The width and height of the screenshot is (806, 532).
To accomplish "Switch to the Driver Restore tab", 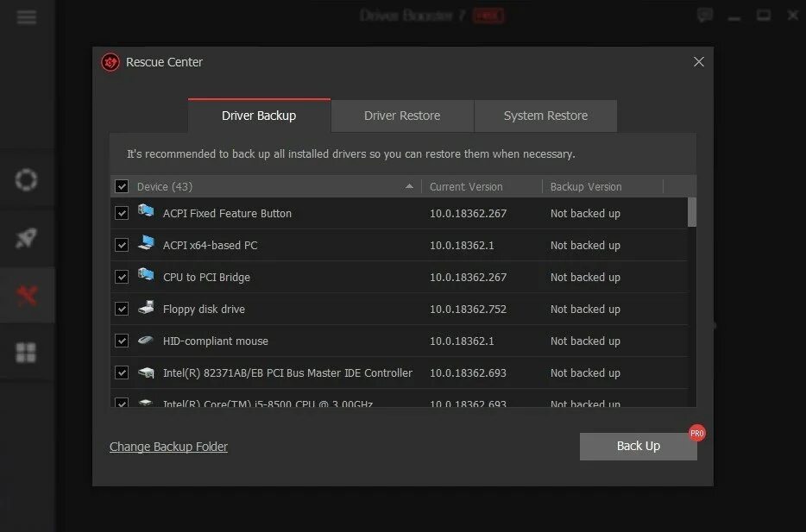I will coord(402,116).
